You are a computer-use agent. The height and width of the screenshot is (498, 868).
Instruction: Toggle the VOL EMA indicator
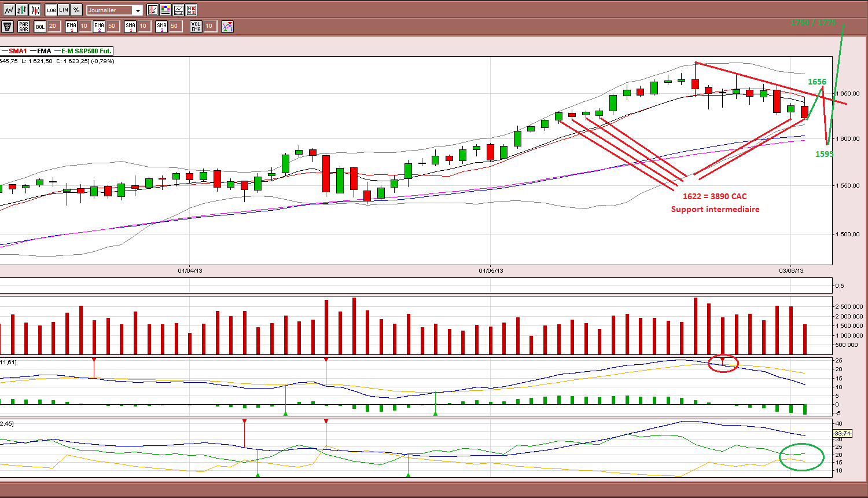(x=196, y=26)
